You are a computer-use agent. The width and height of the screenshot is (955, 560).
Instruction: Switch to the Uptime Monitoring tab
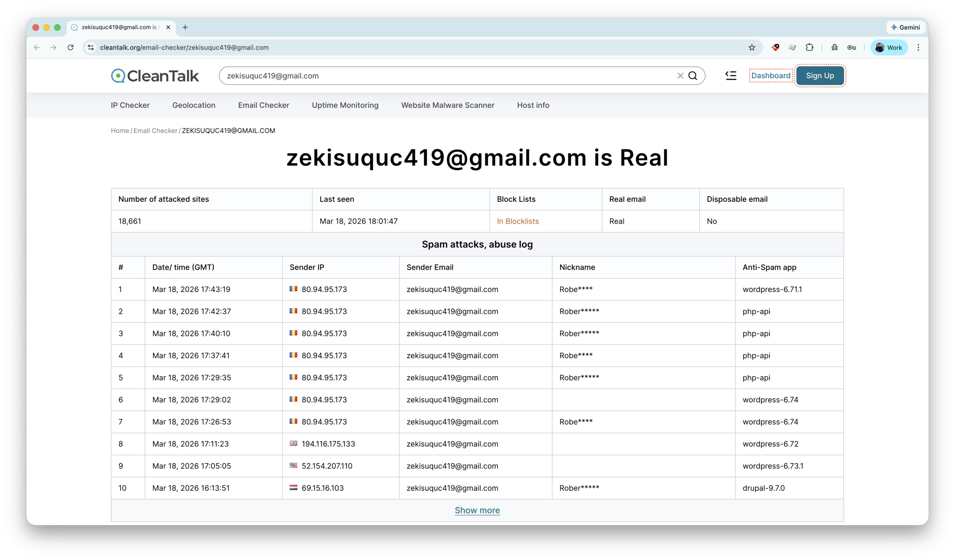pos(345,105)
